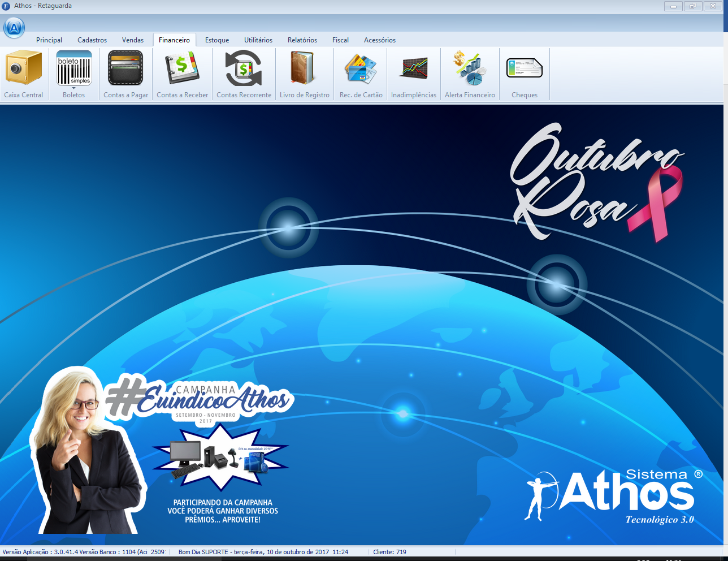Click the Alerta Financeiro label
Image resolution: width=728 pixels, height=561 pixels.
click(470, 95)
